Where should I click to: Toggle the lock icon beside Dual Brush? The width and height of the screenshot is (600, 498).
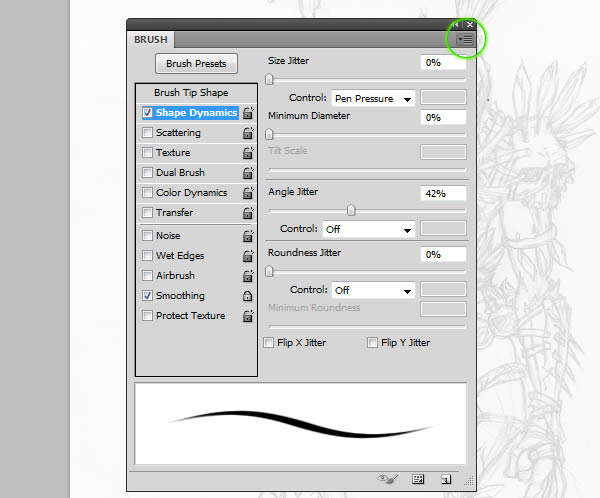pos(248,173)
